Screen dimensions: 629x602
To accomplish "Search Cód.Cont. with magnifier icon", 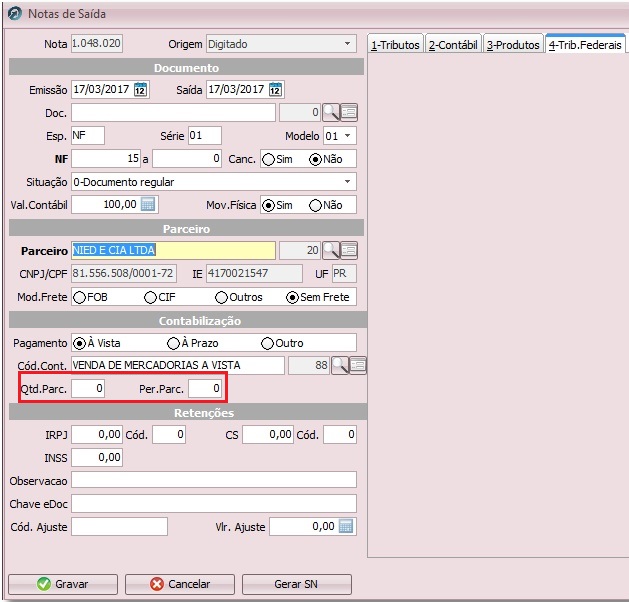I will point(340,365).
